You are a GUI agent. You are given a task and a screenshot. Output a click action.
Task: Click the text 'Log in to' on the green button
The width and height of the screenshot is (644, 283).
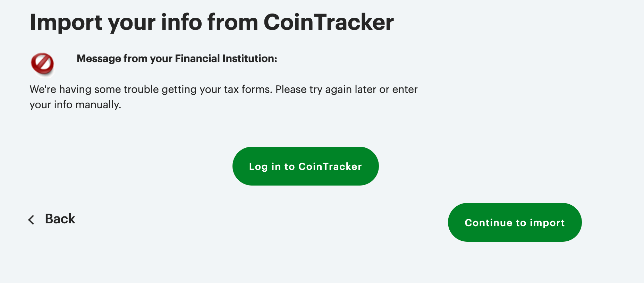click(272, 166)
